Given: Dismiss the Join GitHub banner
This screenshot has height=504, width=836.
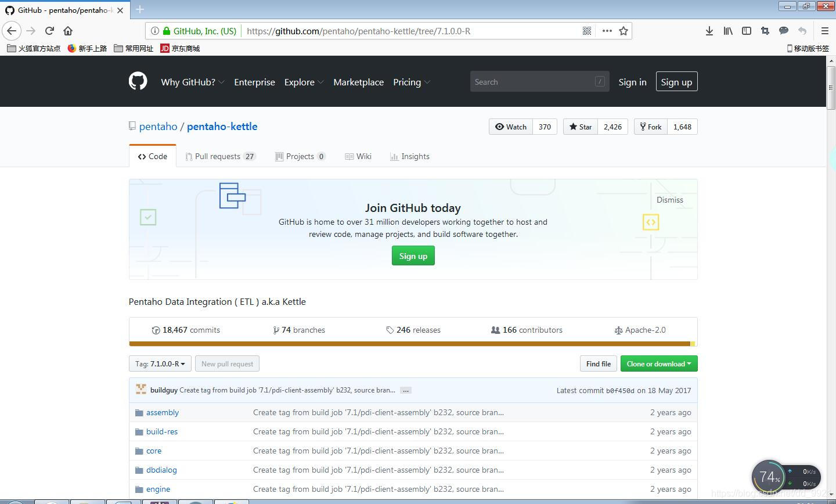Looking at the screenshot, I should [670, 200].
